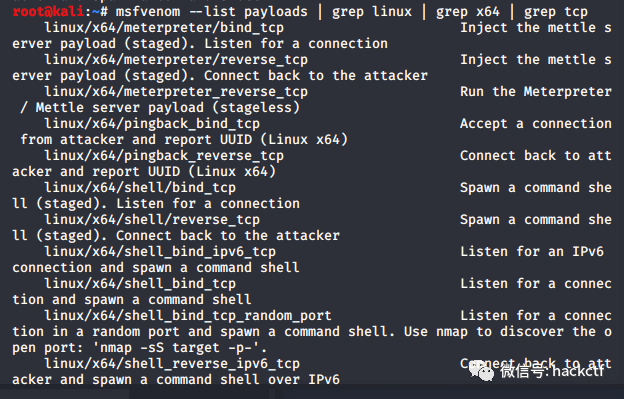Click linux/x64/shell_reverse_ipv6_tcp payload name
Screen dimensions: 624x399
[172, 364]
